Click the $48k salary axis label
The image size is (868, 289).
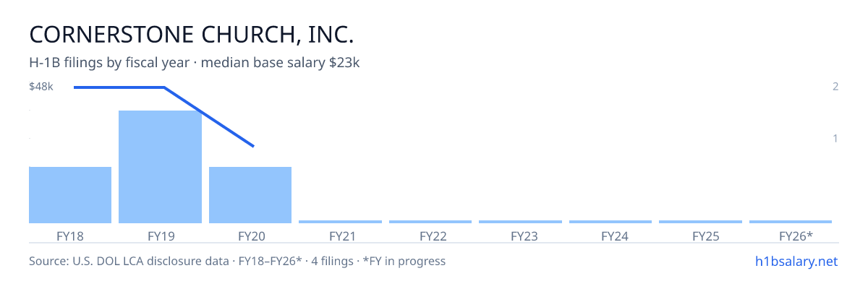41,87
